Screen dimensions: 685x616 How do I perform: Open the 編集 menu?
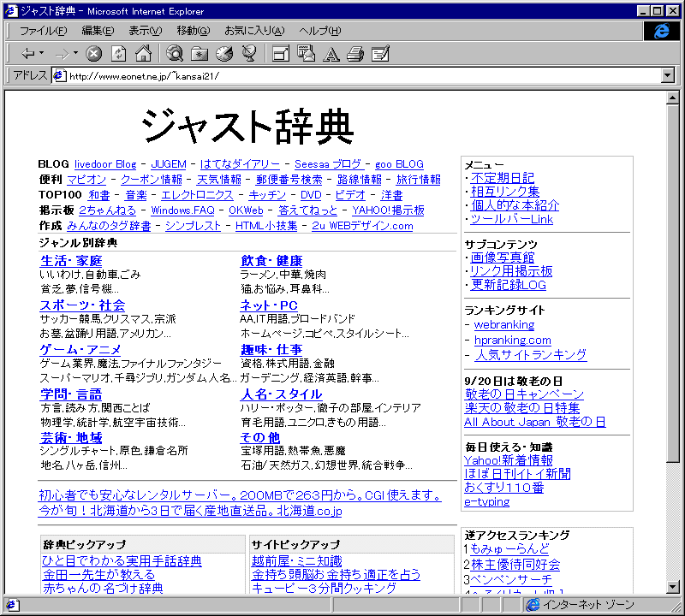coord(98,31)
